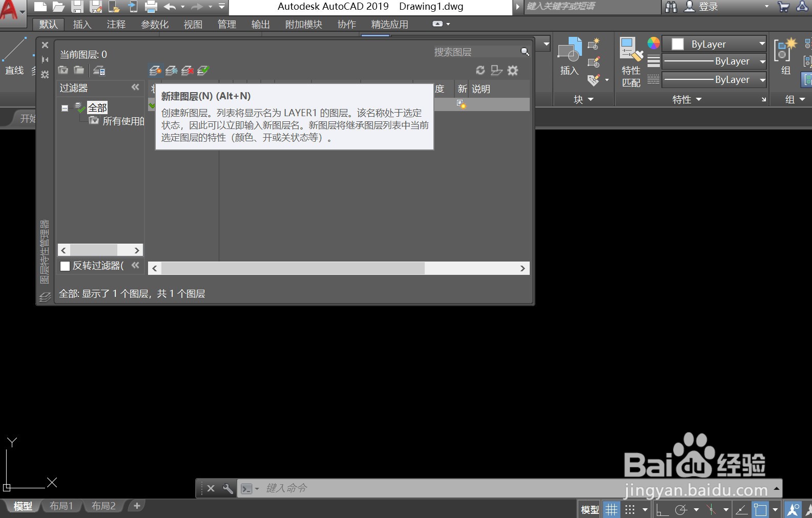
Task: Open layer manager Settings gear icon
Action: click(x=513, y=70)
